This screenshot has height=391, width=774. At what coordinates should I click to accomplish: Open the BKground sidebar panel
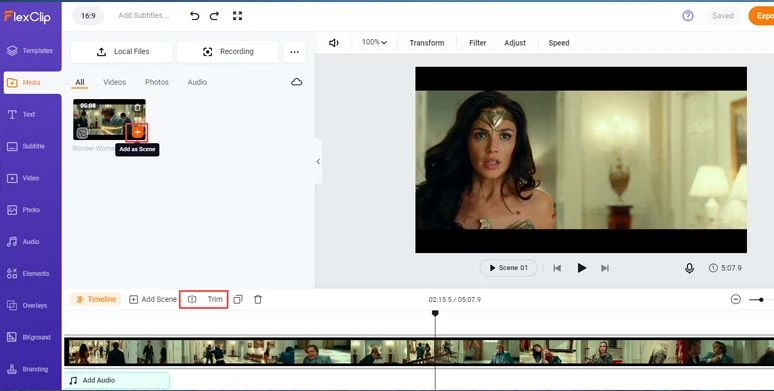pyautogui.click(x=29, y=337)
